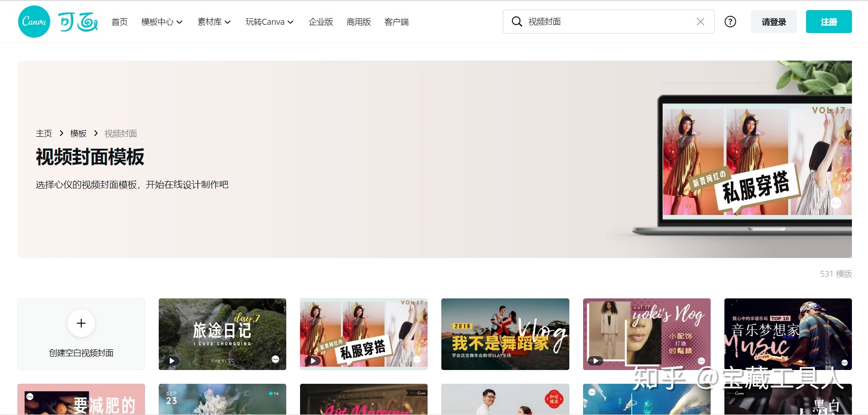Open the 商用版 navigation item
868x415 pixels.
tap(358, 22)
